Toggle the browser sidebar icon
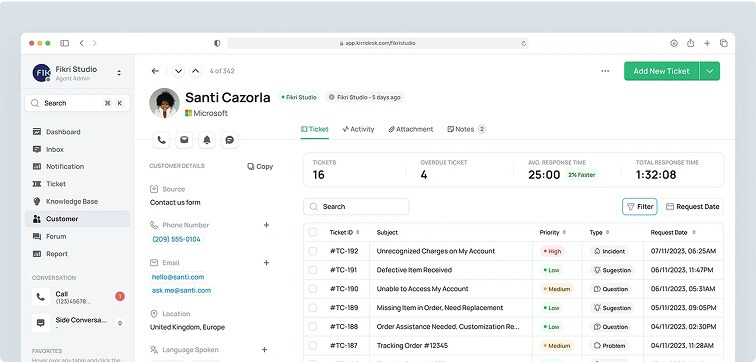This screenshot has height=362, width=756. pos(65,43)
